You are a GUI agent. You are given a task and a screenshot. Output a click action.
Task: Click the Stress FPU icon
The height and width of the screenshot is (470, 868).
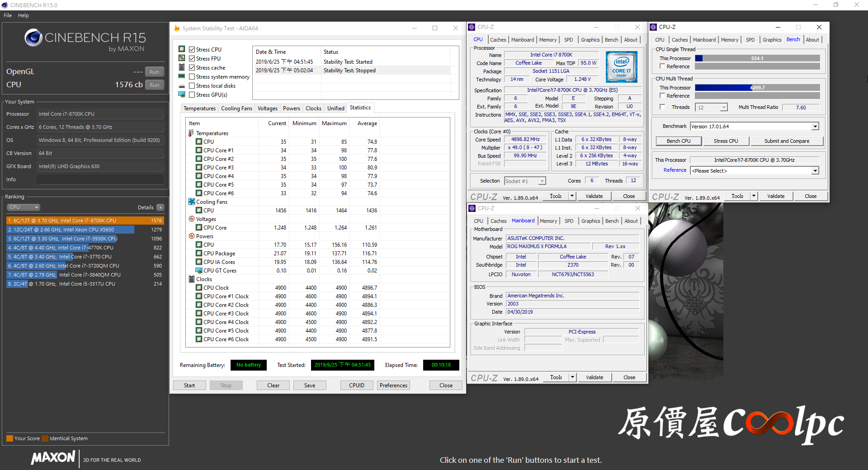click(182, 58)
